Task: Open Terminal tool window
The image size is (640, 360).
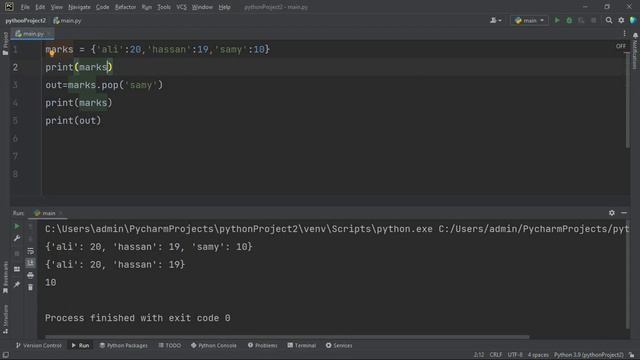Action: point(302,345)
